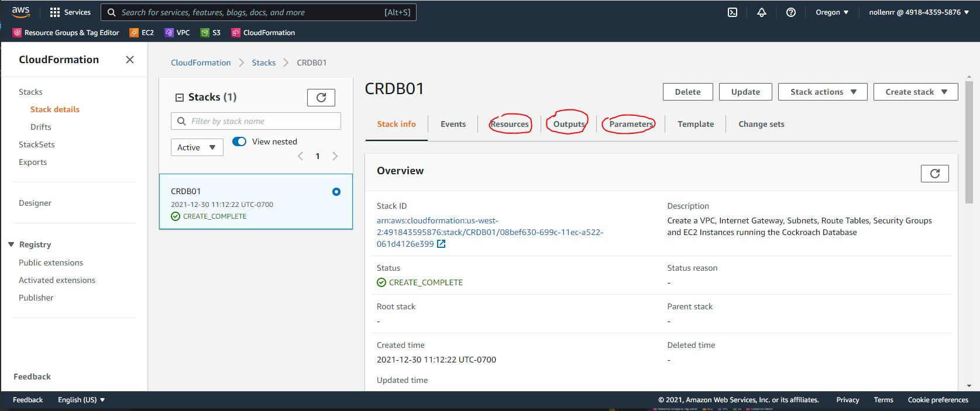
Task: Refresh the Stacks list
Action: click(321, 98)
